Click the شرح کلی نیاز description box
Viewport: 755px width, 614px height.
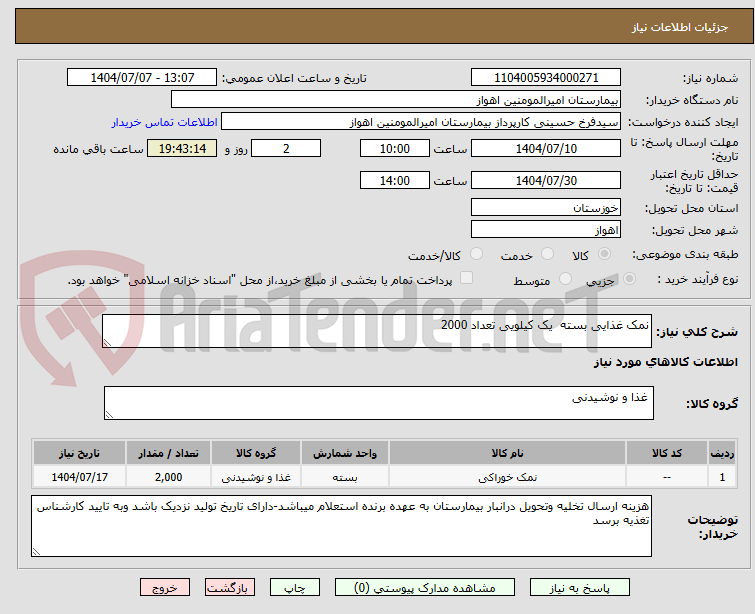pyautogui.click(x=377, y=331)
